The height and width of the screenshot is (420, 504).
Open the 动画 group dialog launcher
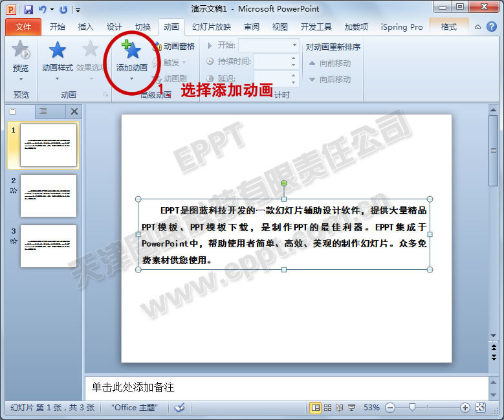pyautogui.click(x=105, y=94)
